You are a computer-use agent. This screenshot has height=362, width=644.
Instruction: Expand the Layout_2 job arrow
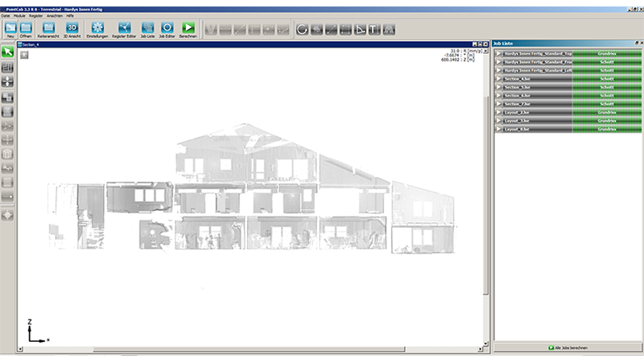(498, 113)
